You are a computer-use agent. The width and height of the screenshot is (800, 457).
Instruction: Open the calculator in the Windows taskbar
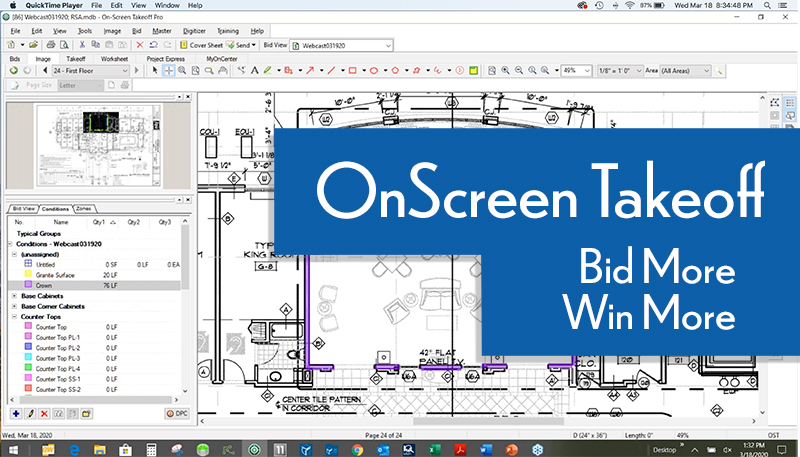151,449
